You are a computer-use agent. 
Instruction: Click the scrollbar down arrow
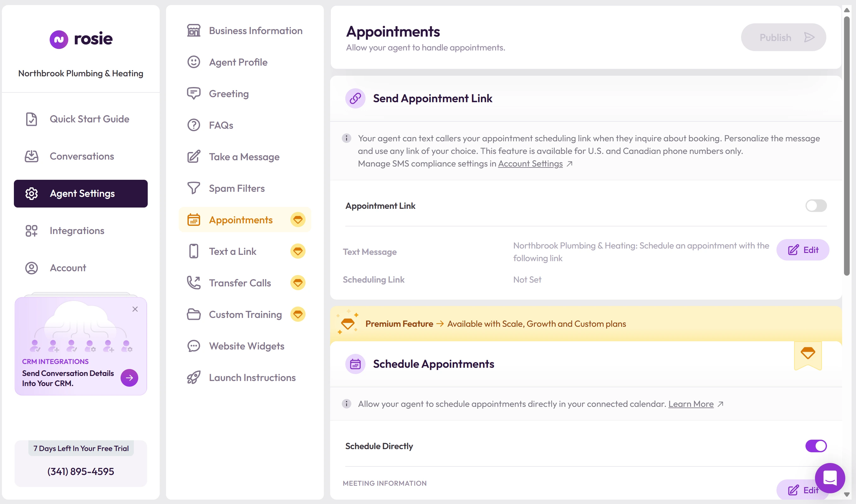[847, 495]
